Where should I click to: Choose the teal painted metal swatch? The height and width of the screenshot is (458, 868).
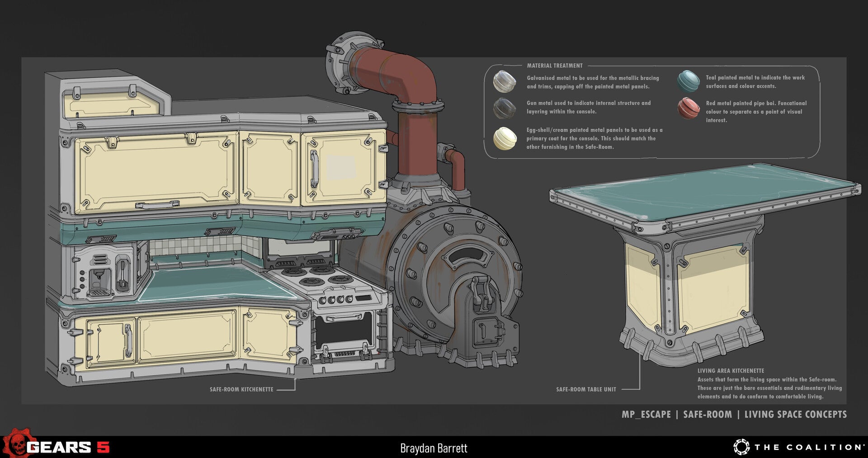pyautogui.click(x=689, y=81)
